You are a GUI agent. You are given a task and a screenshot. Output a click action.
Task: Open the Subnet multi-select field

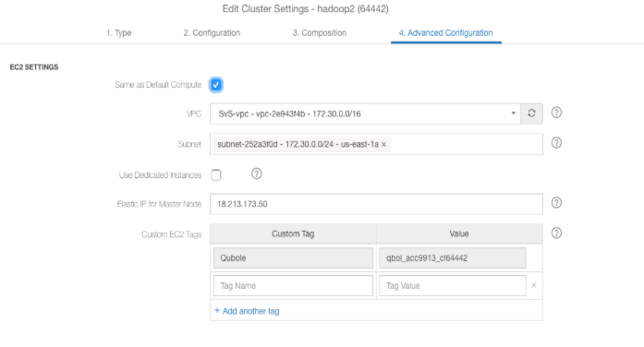(x=376, y=144)
